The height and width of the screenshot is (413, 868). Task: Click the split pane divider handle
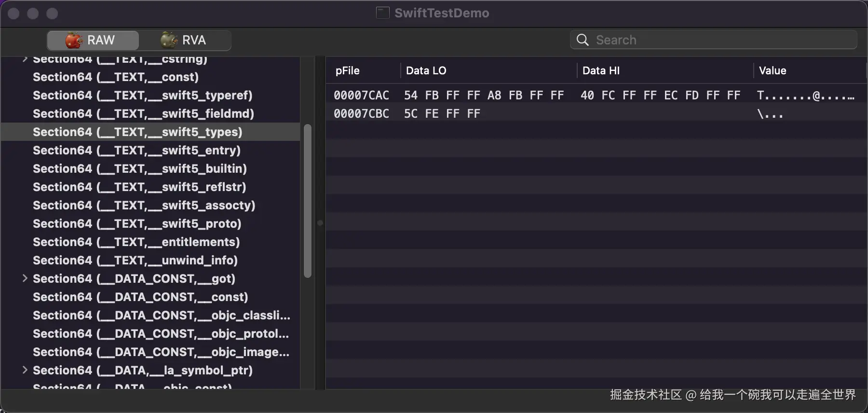pyautogui.click(x=320, y=223)
